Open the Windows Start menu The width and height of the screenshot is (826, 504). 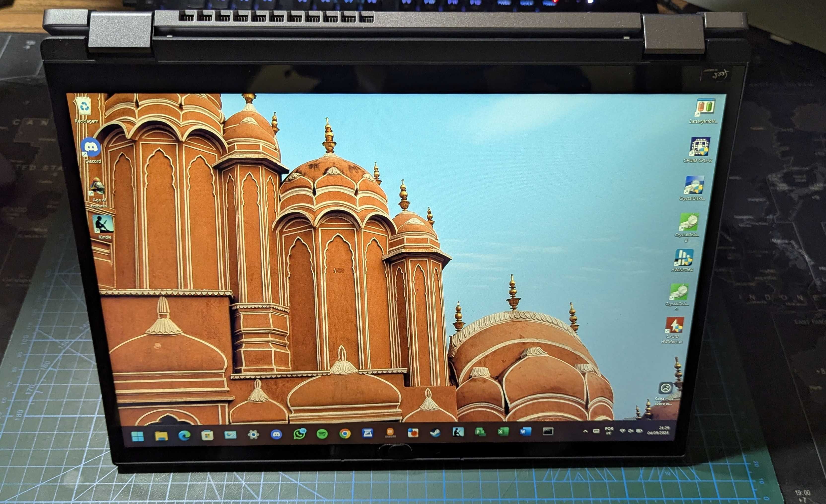[x=138, y=436]
